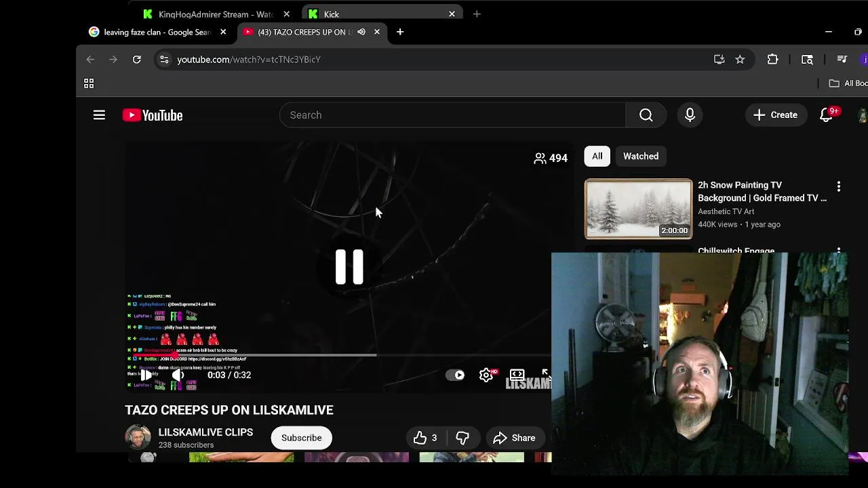Click the YouTube logo
Image resolution: width=868 pixels, height=488 pixels.
[153, 115]
